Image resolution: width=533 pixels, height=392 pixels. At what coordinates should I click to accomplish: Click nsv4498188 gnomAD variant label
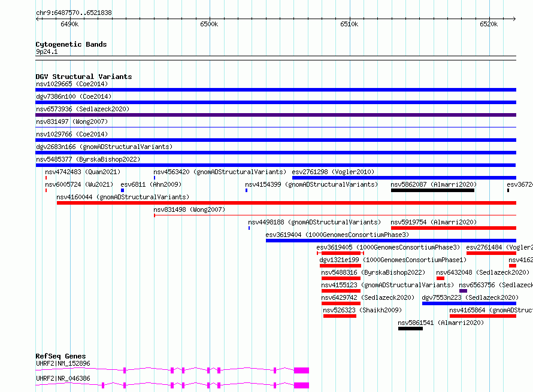(314, 222)
